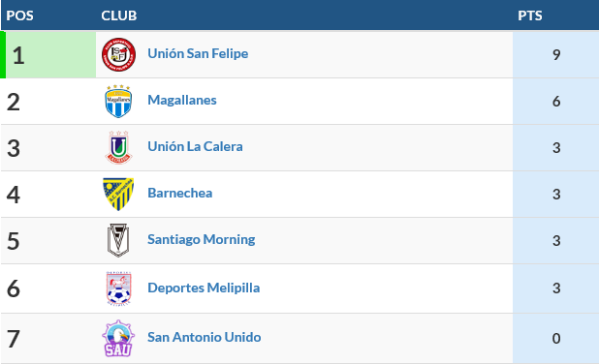
Task: Click the Unión San Felipe club crest
Action: (119, 54)
